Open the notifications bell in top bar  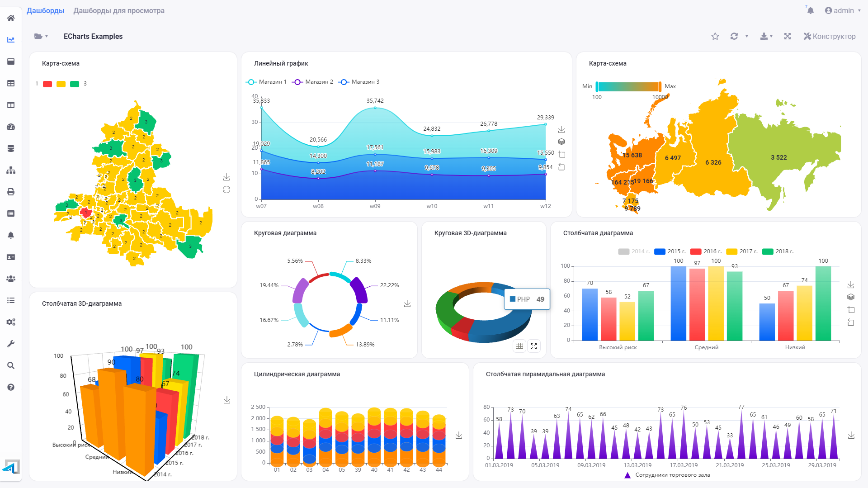coord(810,10)
